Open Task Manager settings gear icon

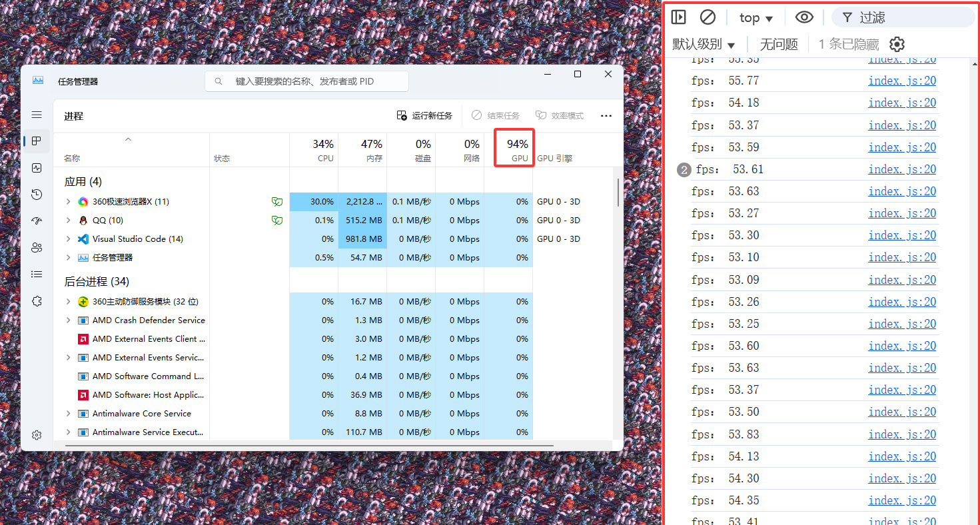(37, 435)
